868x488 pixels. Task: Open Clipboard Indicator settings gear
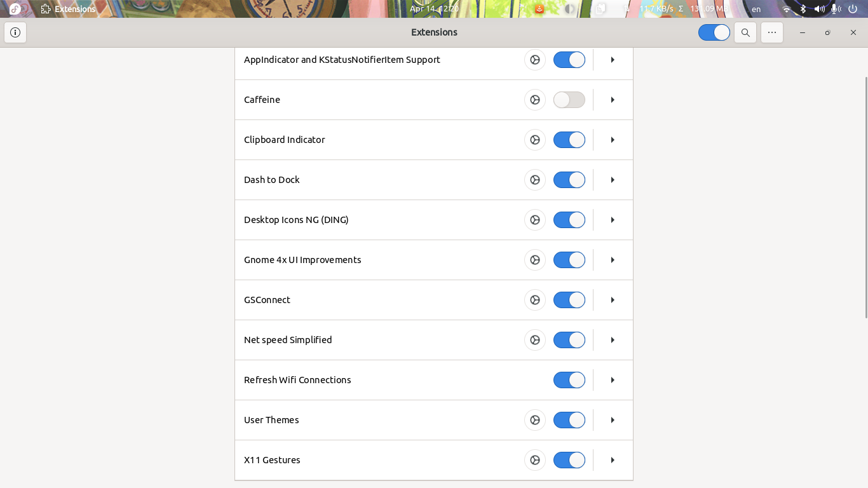pyautogui.click(x=534, y=140)
